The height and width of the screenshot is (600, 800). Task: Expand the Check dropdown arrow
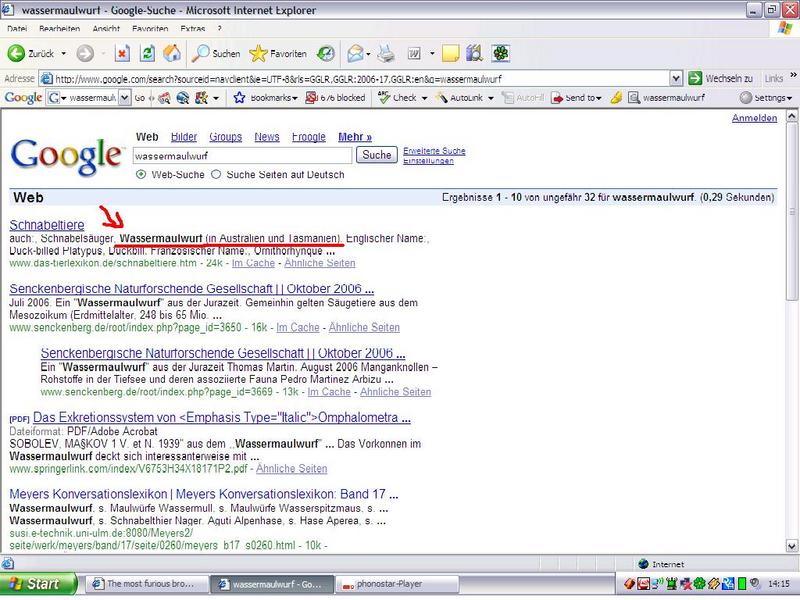pyautogui.click(x=424, y=98)
